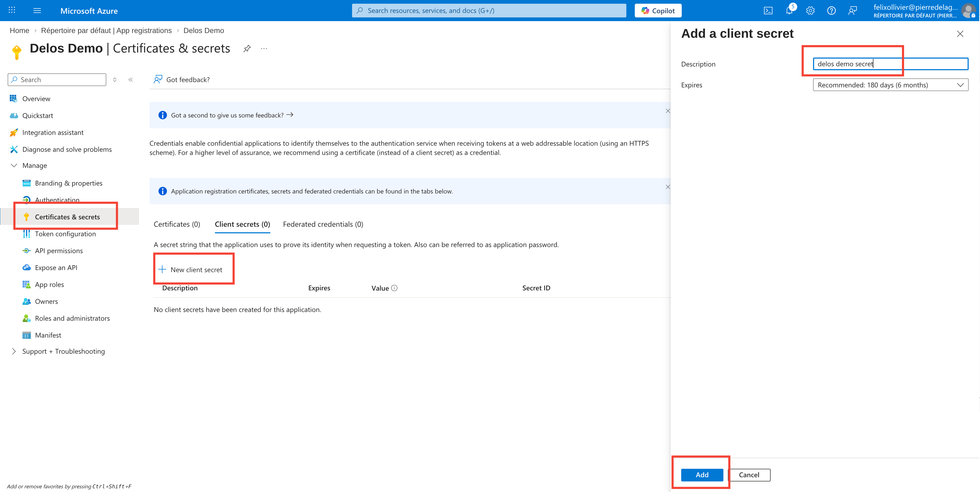Click the Value info icon
Screen dimensions: 980x492
(394, 288)
